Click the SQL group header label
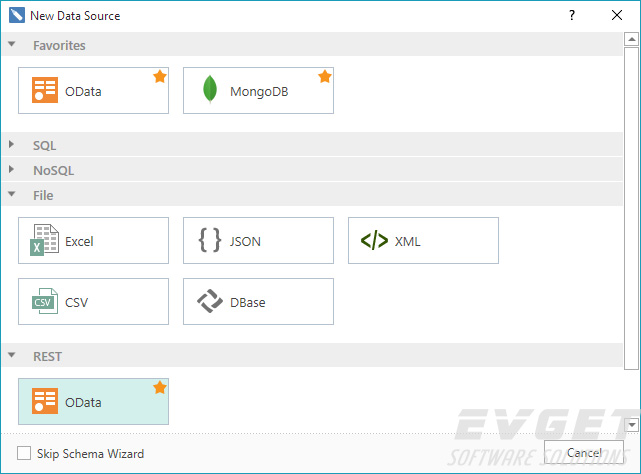This screenshot has height=474, width=641. pyautogui.click(x=45, y=146)
